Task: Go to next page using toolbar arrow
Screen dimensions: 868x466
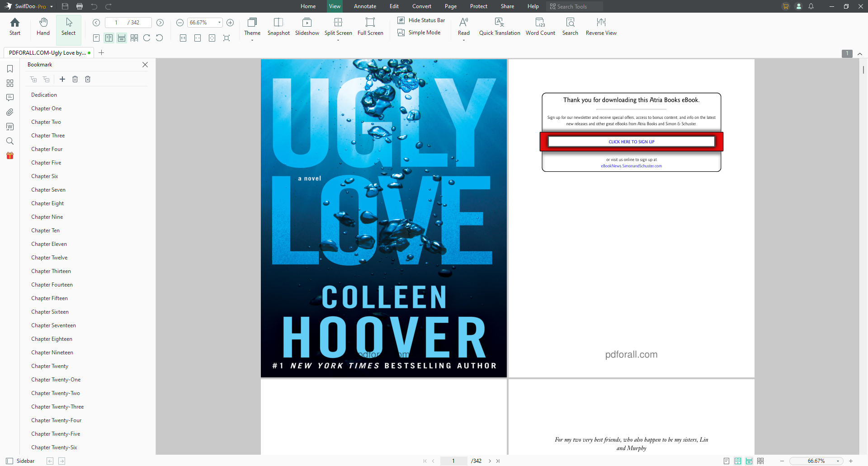Action: coord(160,23)
